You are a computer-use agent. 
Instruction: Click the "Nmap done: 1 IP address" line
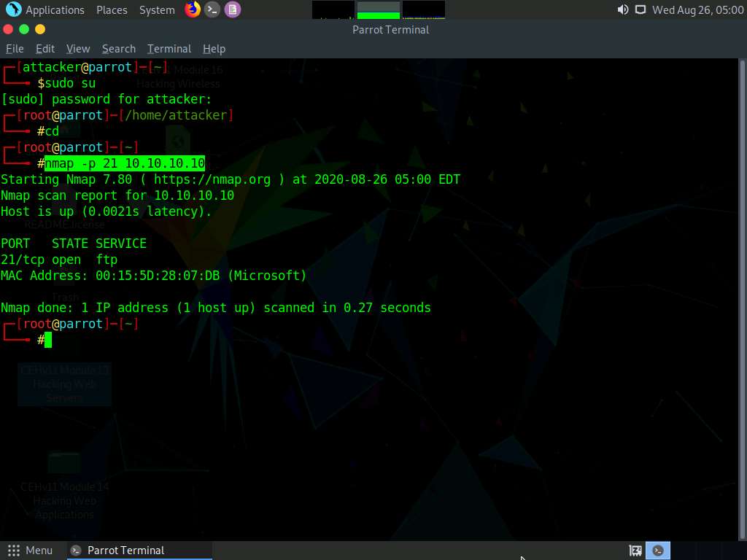coord(216,308)
